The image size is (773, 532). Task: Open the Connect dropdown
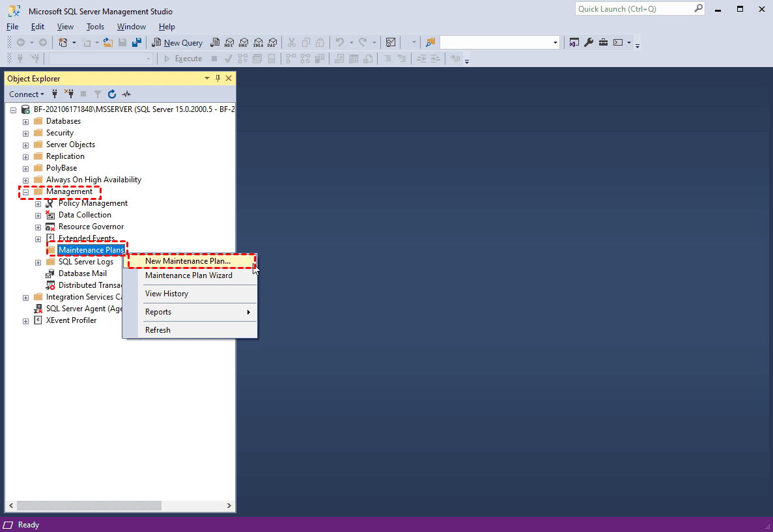pyautogui.click(x=27, y=94)
